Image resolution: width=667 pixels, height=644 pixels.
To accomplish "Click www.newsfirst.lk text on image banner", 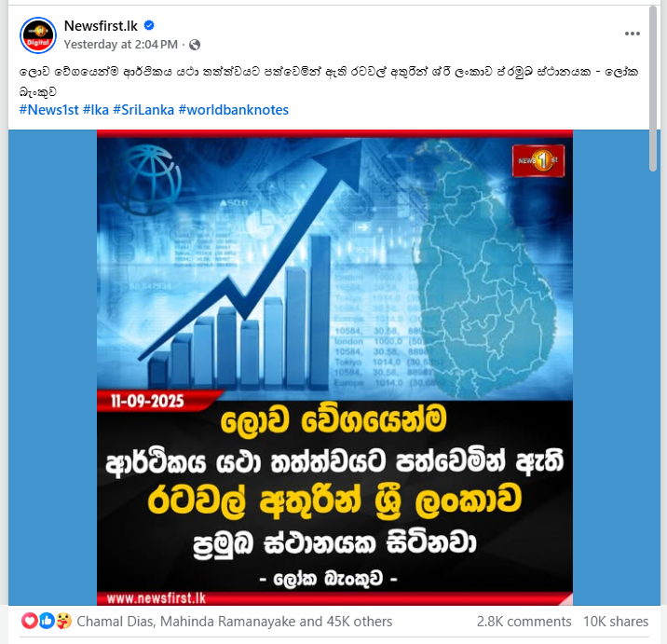I will pyautogui.click(x=157, y=598).
